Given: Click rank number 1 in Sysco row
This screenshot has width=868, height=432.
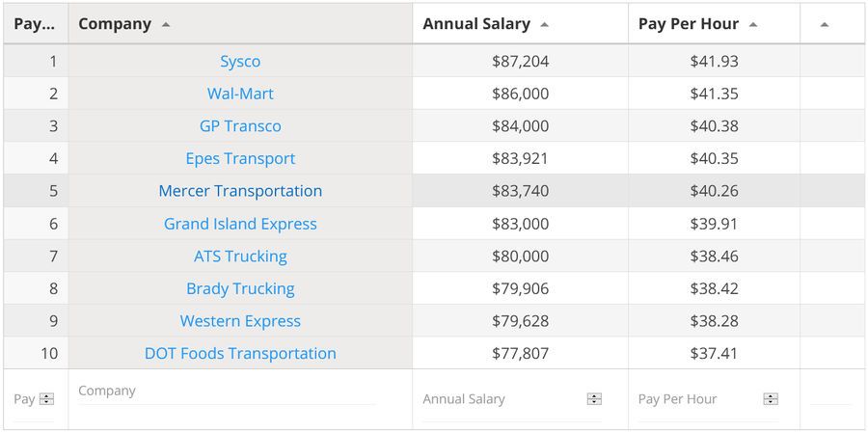Looking at the screenshot, I should [x=53, y=61].
